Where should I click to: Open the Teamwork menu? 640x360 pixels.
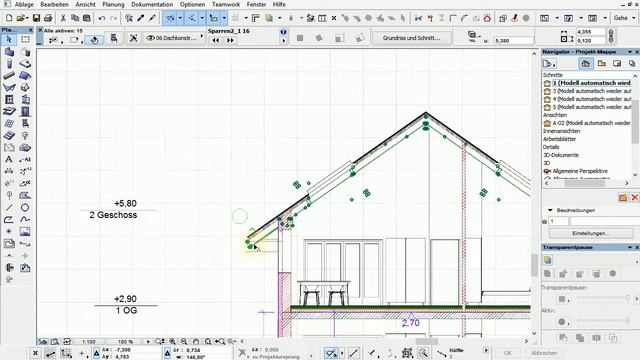point(226,4)
